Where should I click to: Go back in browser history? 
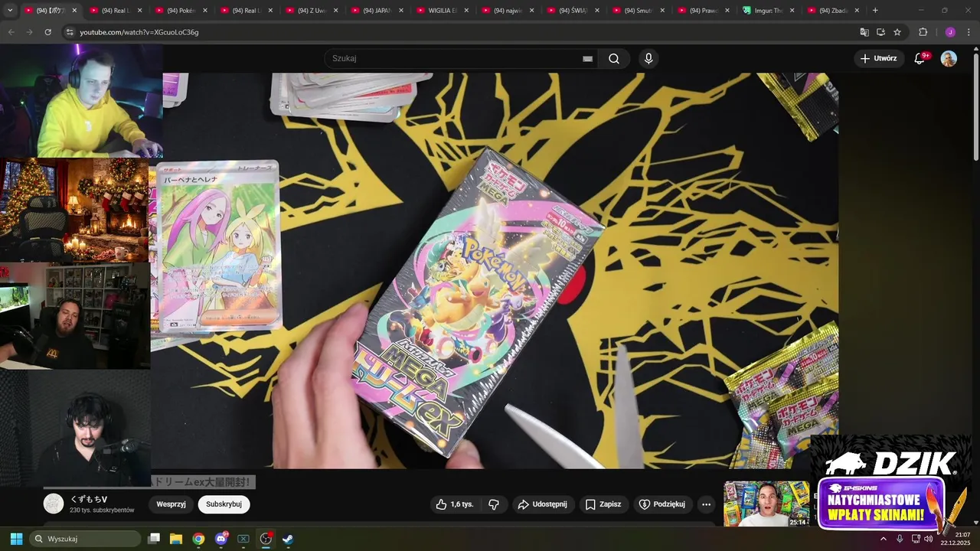click(11, 32)
